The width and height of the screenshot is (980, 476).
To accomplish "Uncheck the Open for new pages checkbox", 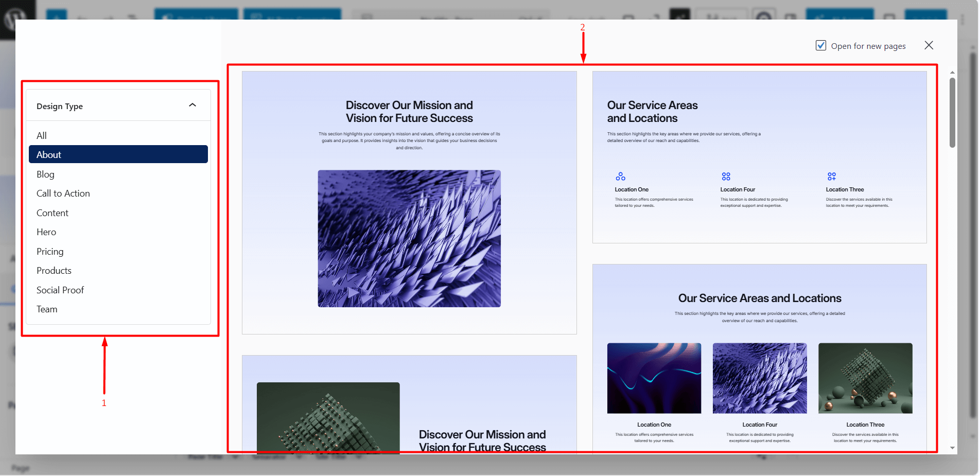I will [x=820, y=45].
